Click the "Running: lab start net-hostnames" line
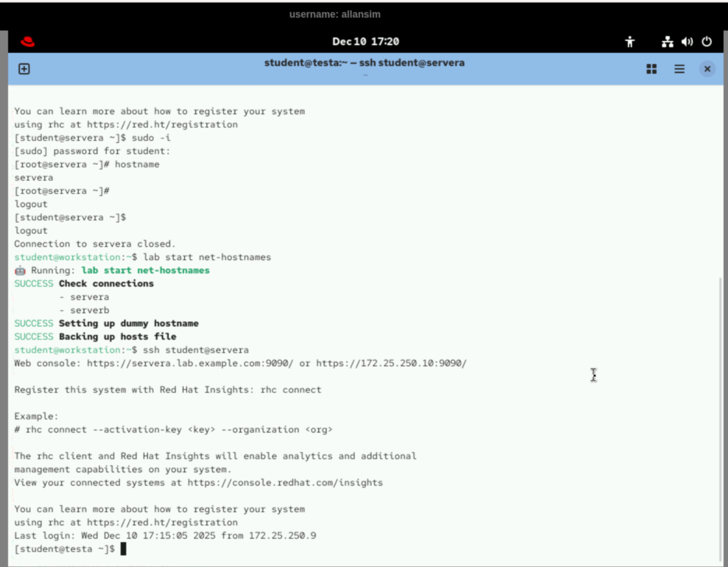 tap(112, 270)
